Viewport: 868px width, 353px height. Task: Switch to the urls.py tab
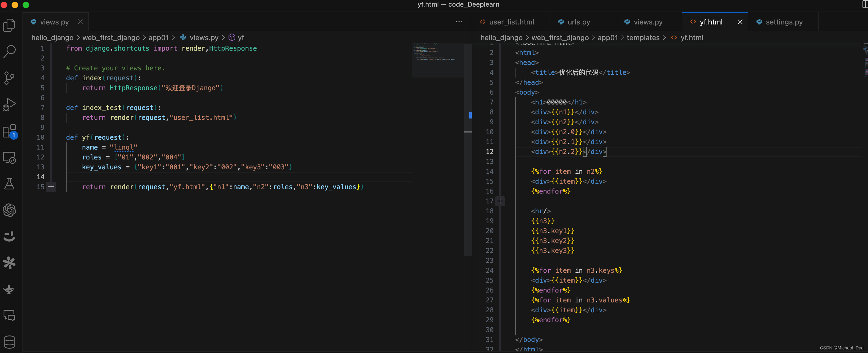coord(578,21)
